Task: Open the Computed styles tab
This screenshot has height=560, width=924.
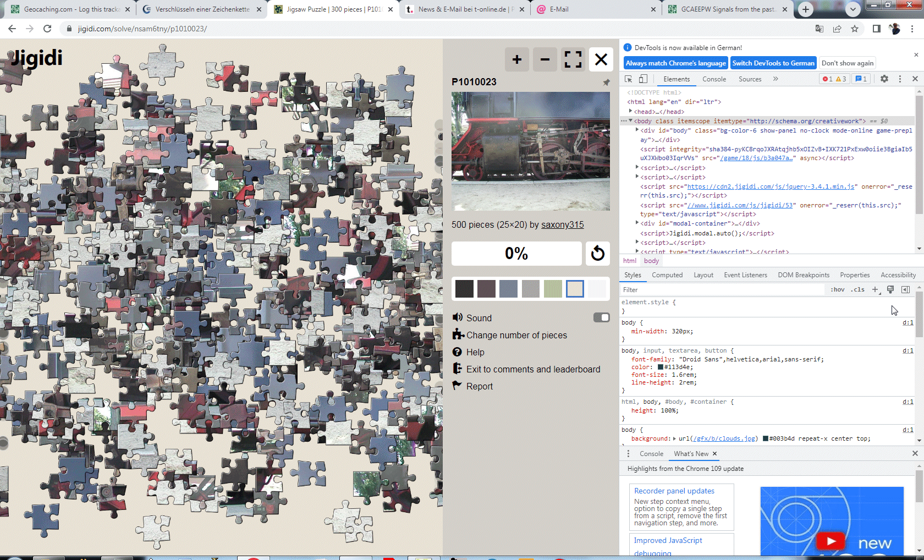Action: coord(667,275)
